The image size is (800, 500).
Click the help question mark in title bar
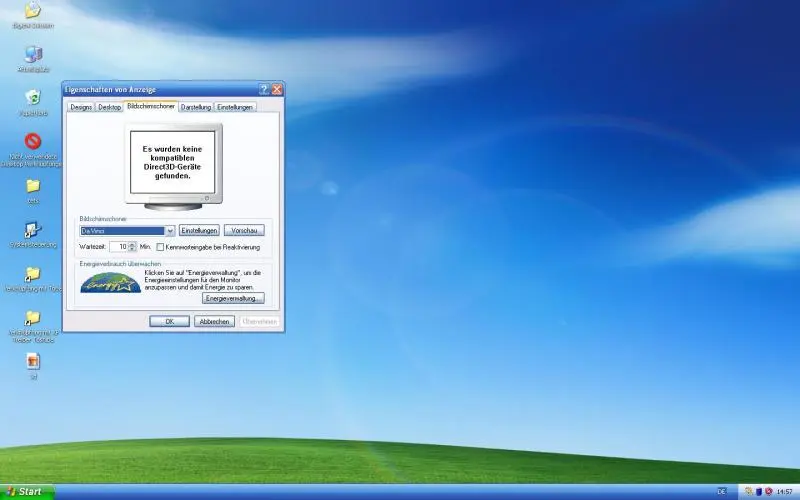264,89
